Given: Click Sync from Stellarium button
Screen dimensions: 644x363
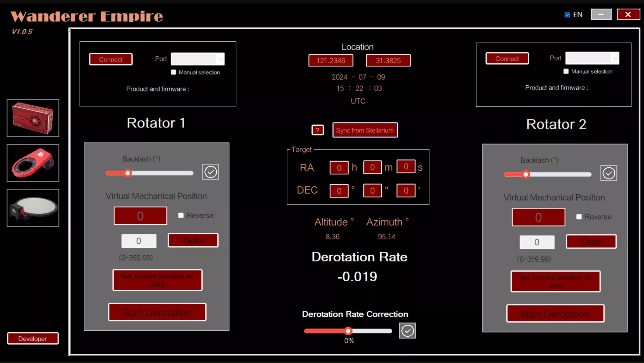Looking at the screenshot, I should tap(365, 130).
